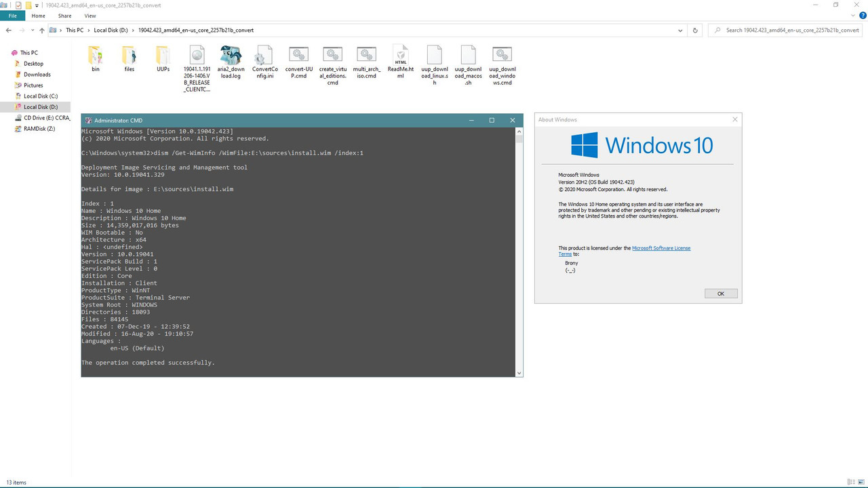Screen dimensions: 868x488
Task: Click the Properties quick access toolbar icon
Action: click(18, 5)
